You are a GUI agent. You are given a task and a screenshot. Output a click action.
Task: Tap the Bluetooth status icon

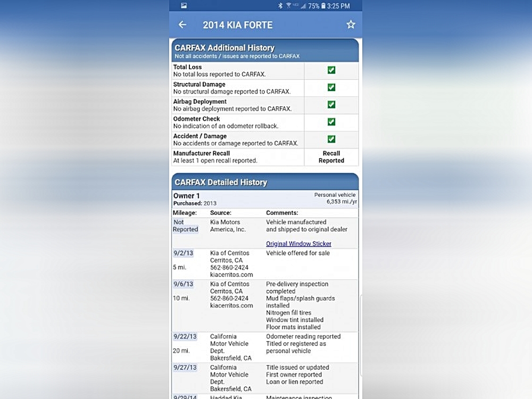280,6
